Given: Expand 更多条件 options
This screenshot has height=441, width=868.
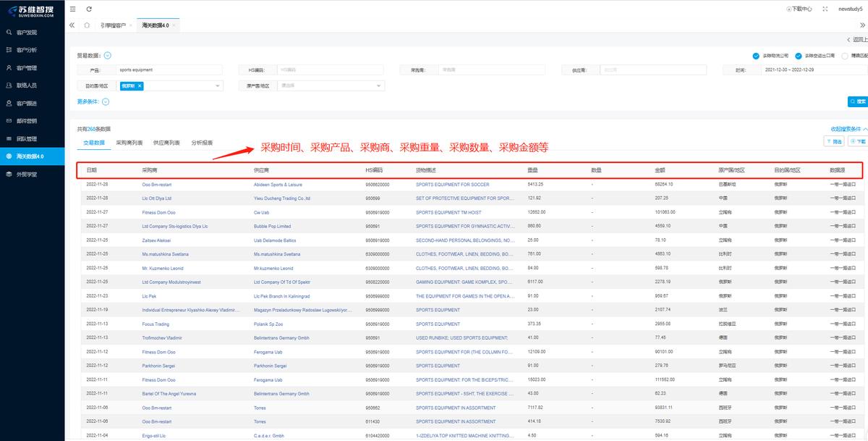Looking at the screenshot, I should click(x=106, y=101).
